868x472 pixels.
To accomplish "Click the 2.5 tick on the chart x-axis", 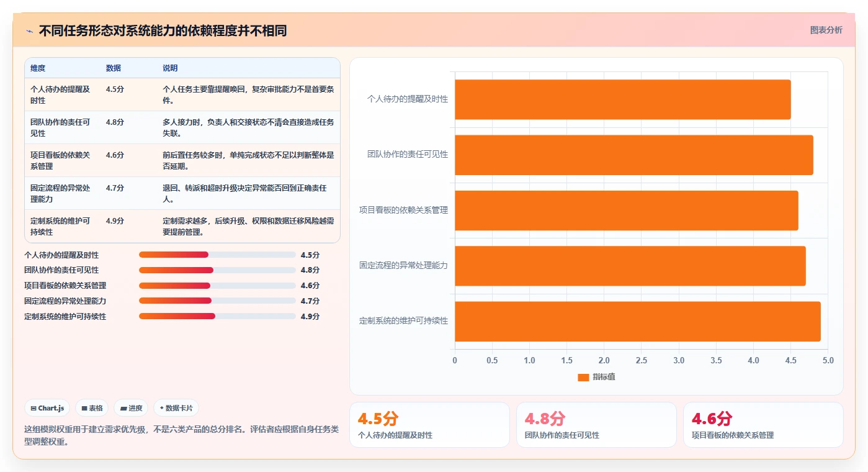I will [x=642, y=360].
